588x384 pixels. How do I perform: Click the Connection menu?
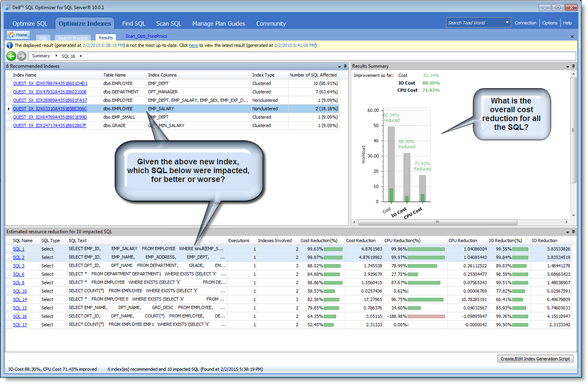(525, 23)
